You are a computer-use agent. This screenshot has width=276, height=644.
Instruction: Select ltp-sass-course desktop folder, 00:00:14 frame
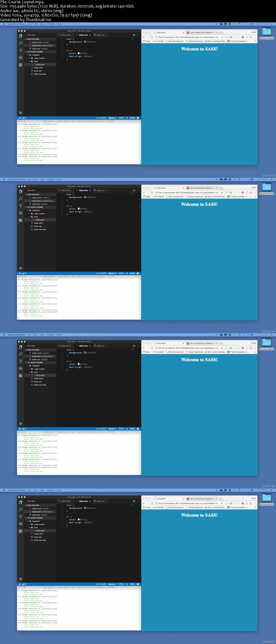pos(267,34)
